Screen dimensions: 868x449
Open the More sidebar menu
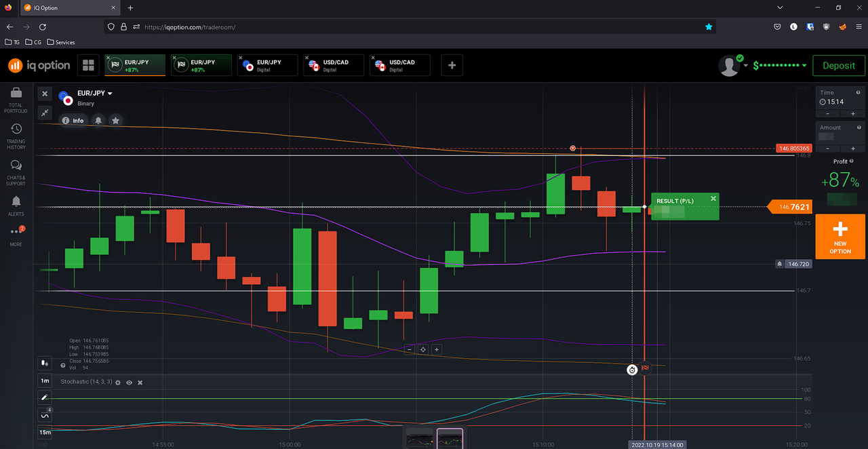coord(16,236)
